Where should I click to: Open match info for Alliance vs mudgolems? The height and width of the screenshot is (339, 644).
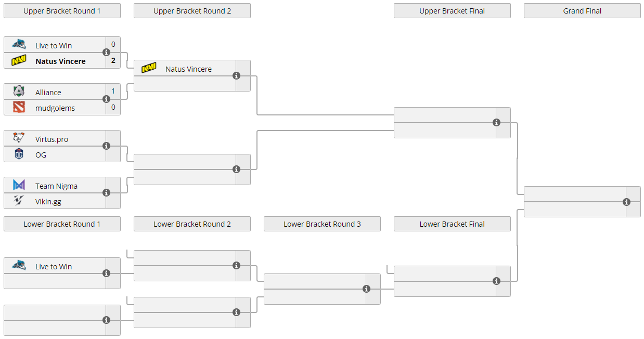pos(107,99)
